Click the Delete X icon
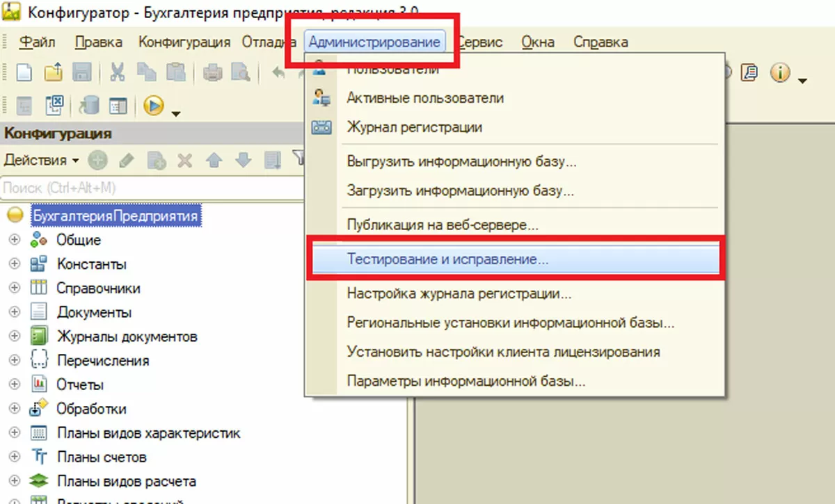 (x=184, y=161)
